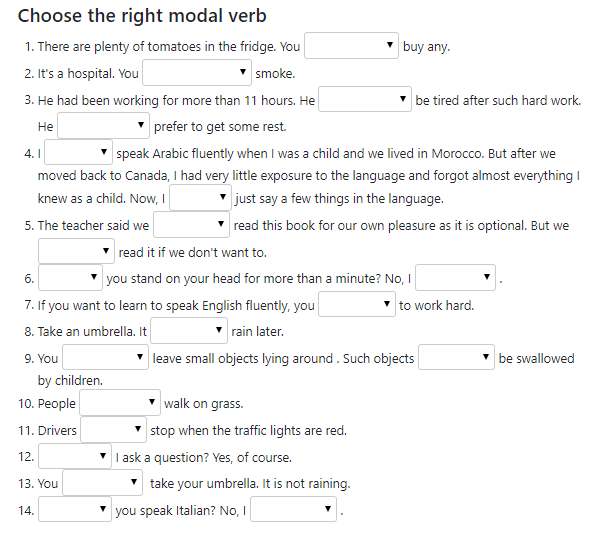599x540 pixels.
Task: Open dropdown before "prefer to get some rest"
Action: (x=103, y=126)
